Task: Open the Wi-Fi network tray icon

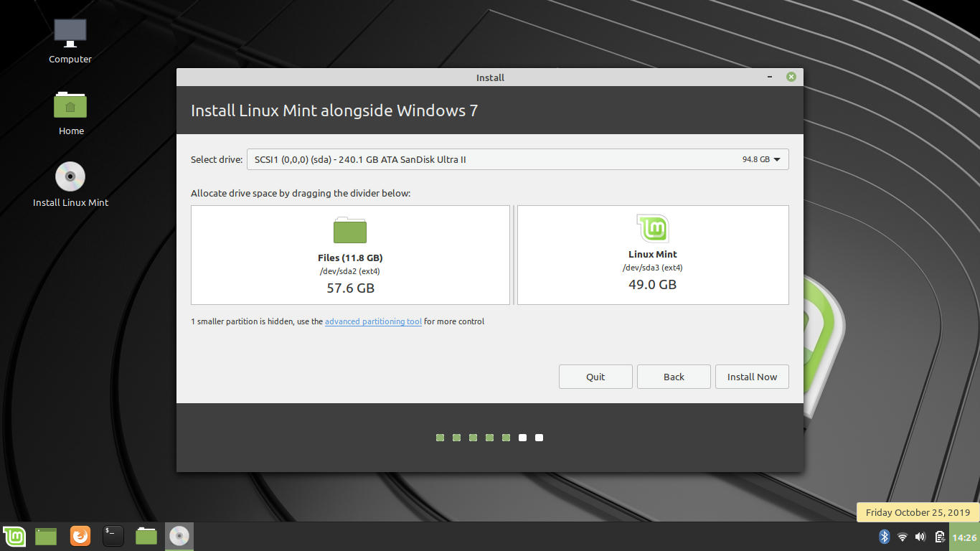Action: pyautogui.click(x=903, y=537)
